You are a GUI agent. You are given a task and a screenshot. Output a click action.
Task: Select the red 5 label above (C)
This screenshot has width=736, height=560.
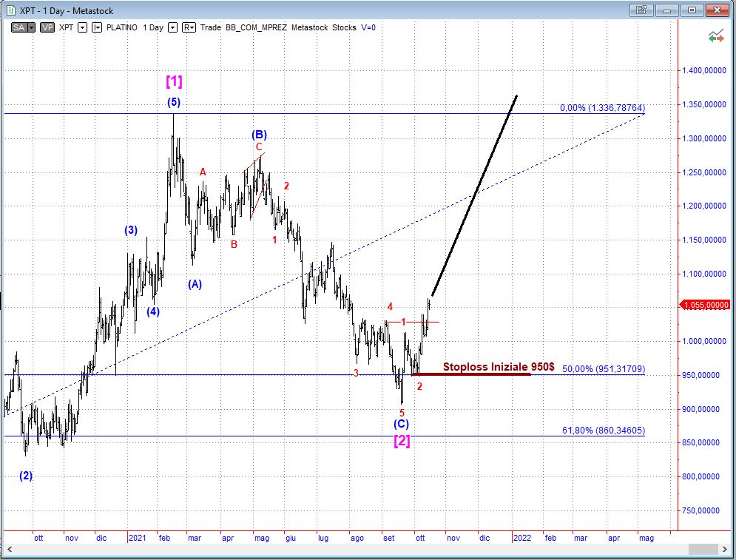pyautogui.click(x=402, y=413)
